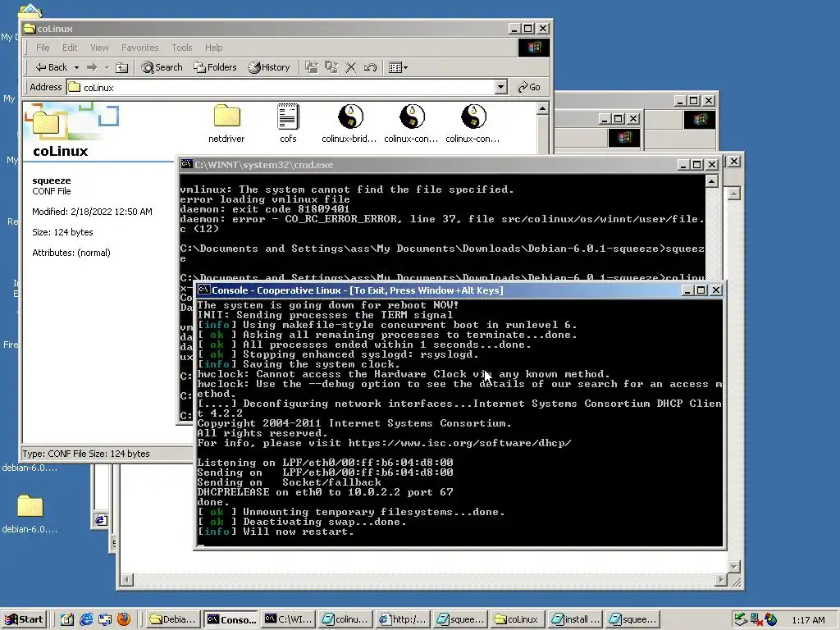The image size is (840, 630).
Task: Open the Views dropdown button
Action: (x=398, y=67)
